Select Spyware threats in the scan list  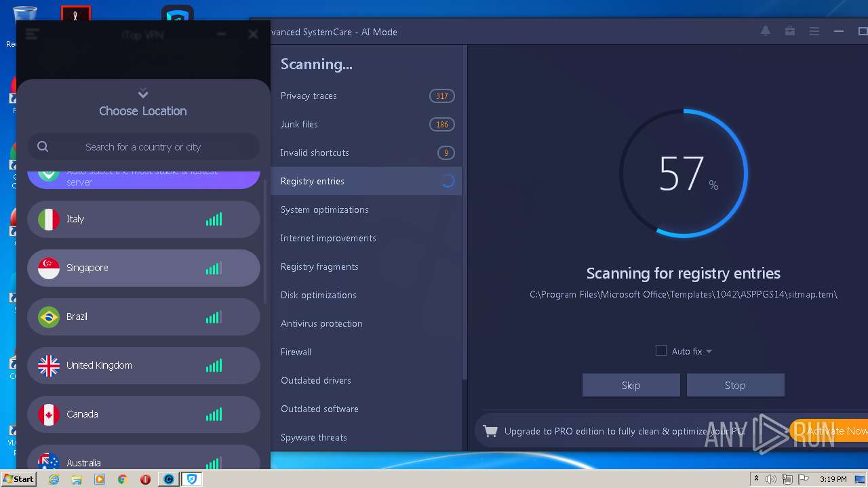click(x=366, y=437)
